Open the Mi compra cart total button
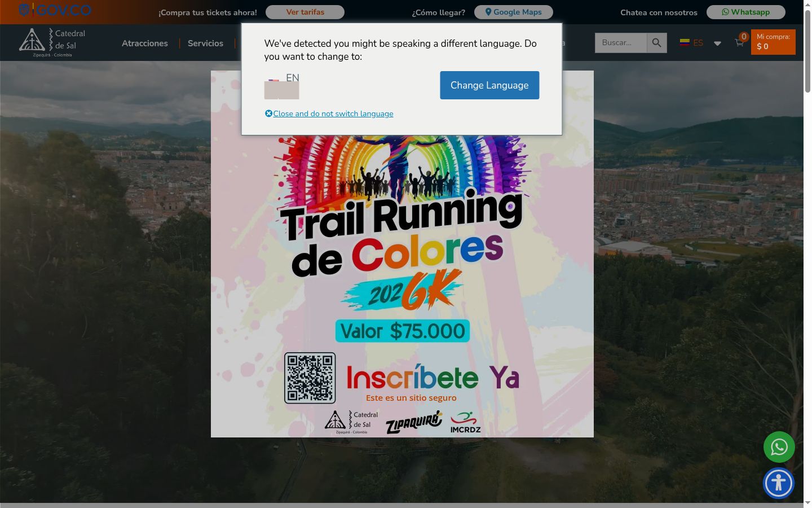Viewport: 812px width, 508px height. tap(773, 42)
